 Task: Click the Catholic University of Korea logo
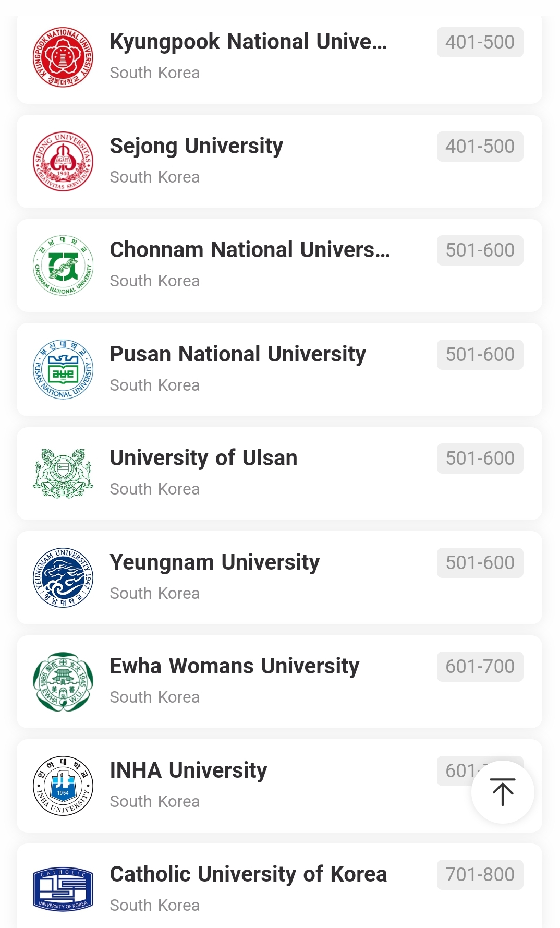point(63,890)
